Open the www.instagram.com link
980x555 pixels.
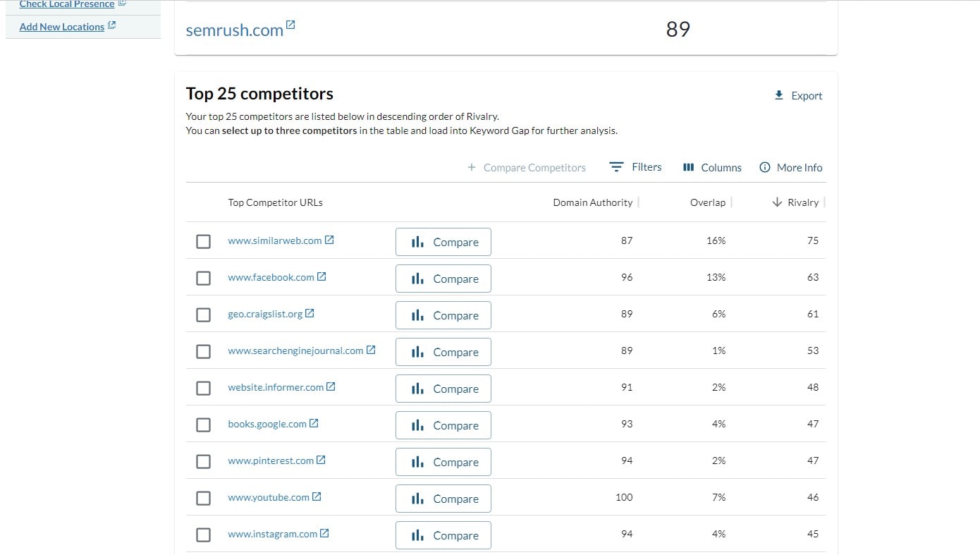tap(272, 534)
